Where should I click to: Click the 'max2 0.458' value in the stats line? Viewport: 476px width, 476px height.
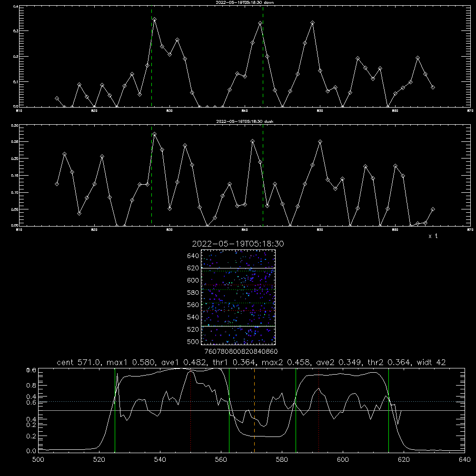point(287,362)
